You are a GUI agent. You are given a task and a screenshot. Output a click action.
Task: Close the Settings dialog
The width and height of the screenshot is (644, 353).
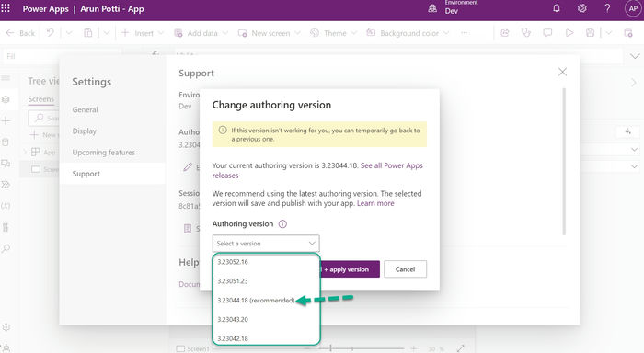(562, 72)
